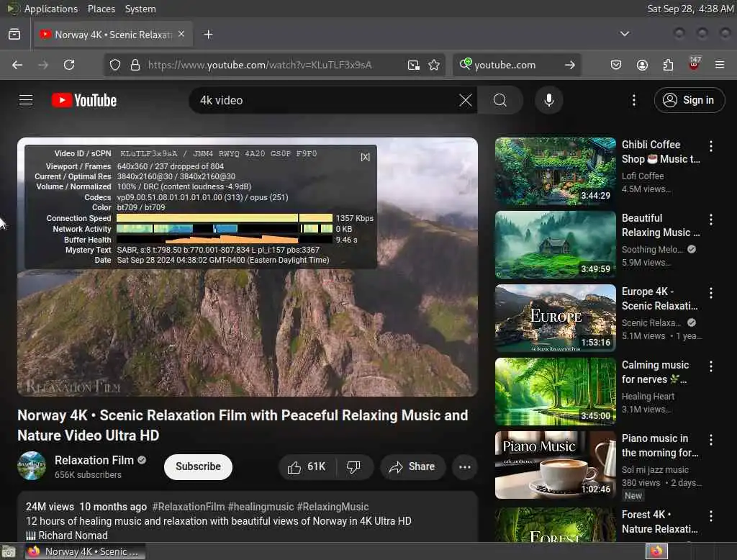Click the Mystery Text SABR value

coord(218,250)
